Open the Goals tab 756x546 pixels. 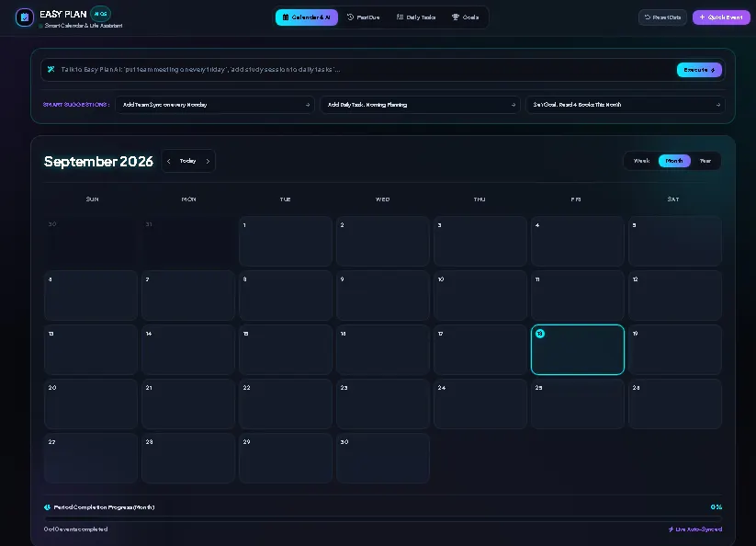pyautogui.click(x=466, y=17)
